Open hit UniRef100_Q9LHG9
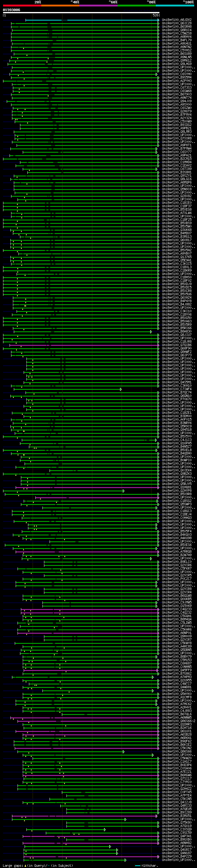Screen dimensions: 197x868 177,64
